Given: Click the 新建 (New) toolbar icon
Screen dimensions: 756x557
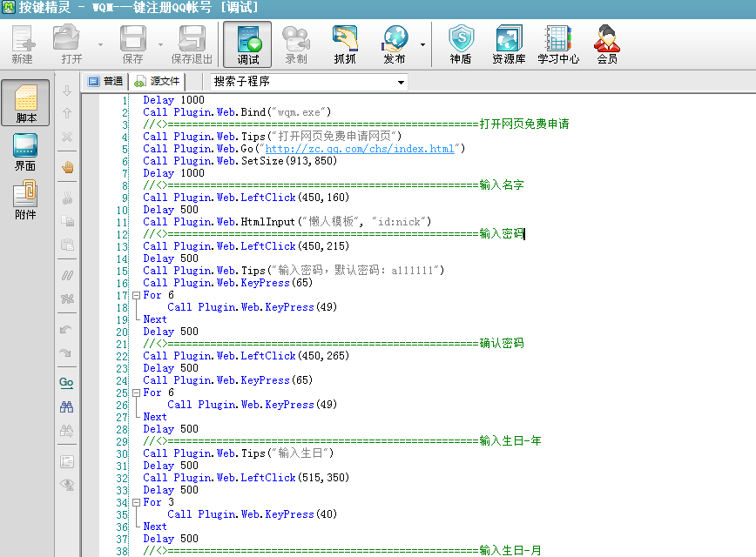Looking at the screenshot, I should click(23, 44).
